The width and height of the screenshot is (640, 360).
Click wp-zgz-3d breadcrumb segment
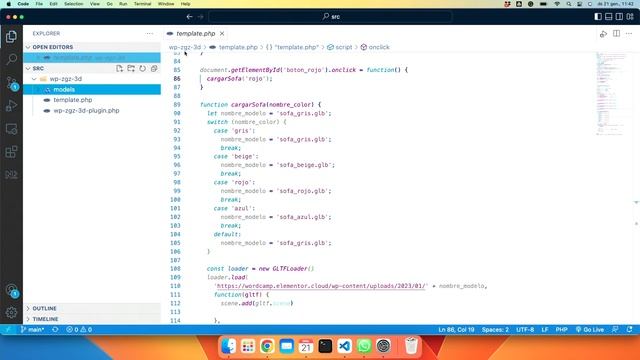point(185,47)
